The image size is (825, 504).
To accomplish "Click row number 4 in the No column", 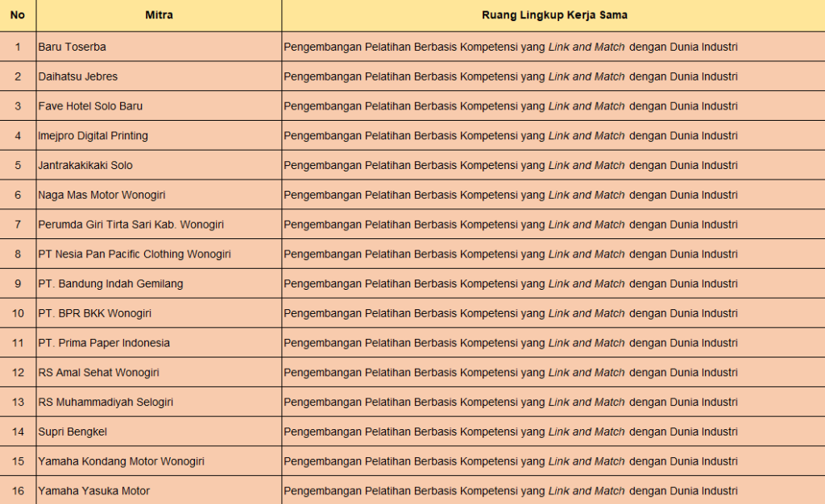I will (18, 135).
